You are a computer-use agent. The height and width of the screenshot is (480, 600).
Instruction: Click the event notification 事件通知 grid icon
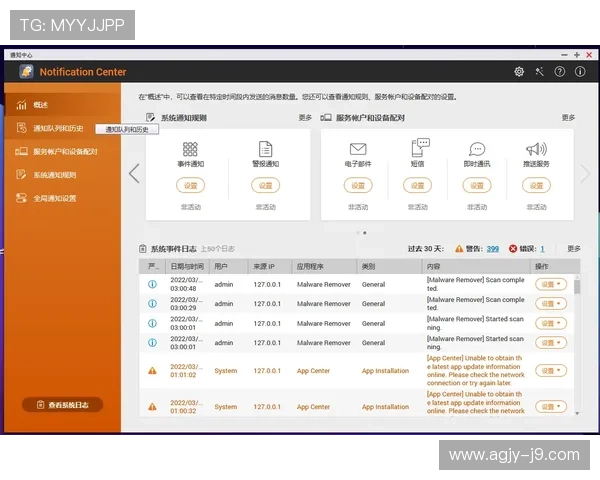[190, 149]
